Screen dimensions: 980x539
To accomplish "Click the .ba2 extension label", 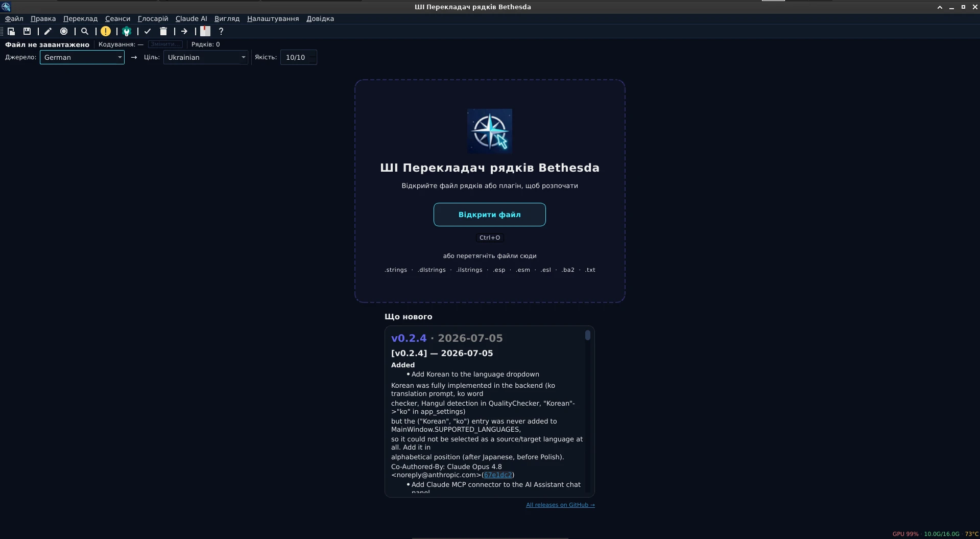I will pos(568,270).
